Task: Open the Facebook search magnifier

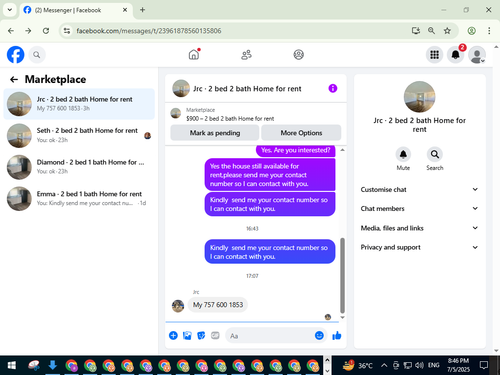Action: (x=37, y=55)
